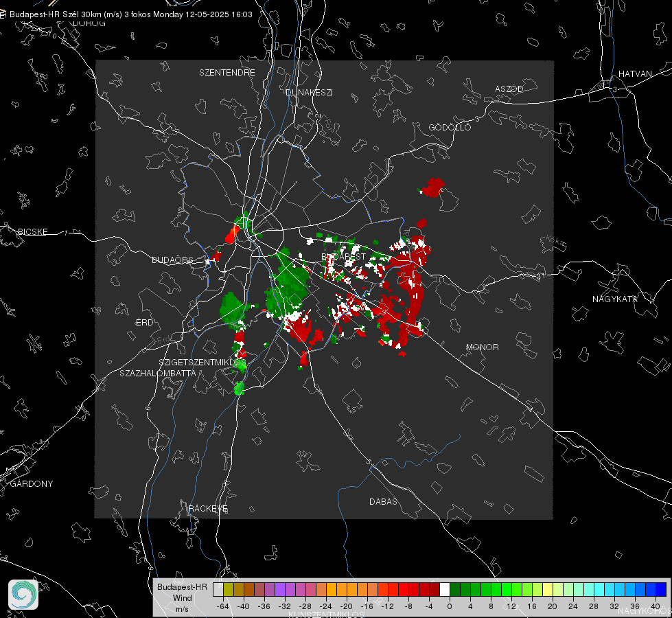Click the BUDAÖRS city label

click(172, 260)
